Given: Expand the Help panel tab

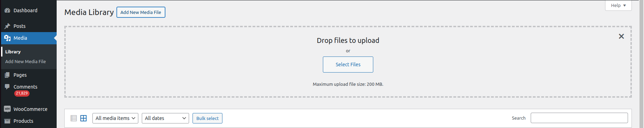Looking at the screenshot, I should [x=618, y=6].
